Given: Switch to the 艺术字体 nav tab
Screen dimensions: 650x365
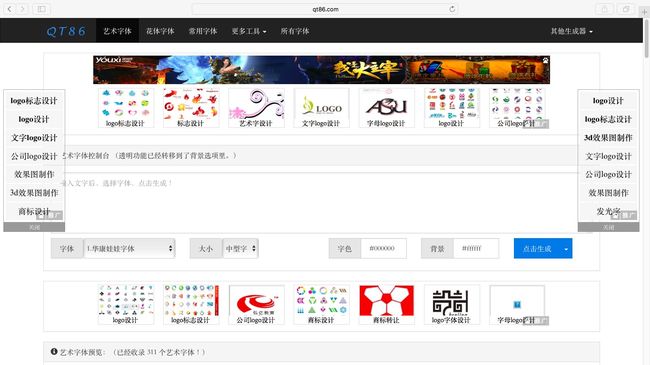Looking at the screenshot, I should click(117, 31).
